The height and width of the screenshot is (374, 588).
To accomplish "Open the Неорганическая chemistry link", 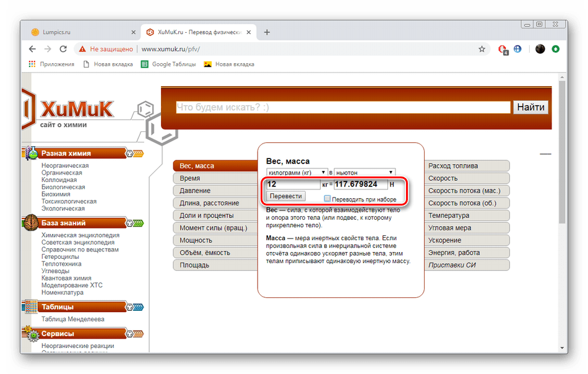I will [x=65, y=165].
